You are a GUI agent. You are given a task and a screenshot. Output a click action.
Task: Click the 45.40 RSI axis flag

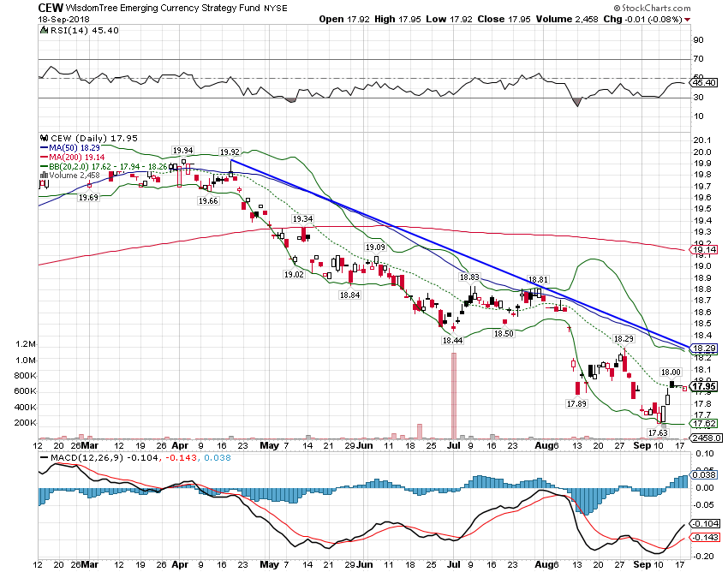click(x=704, y=83)
